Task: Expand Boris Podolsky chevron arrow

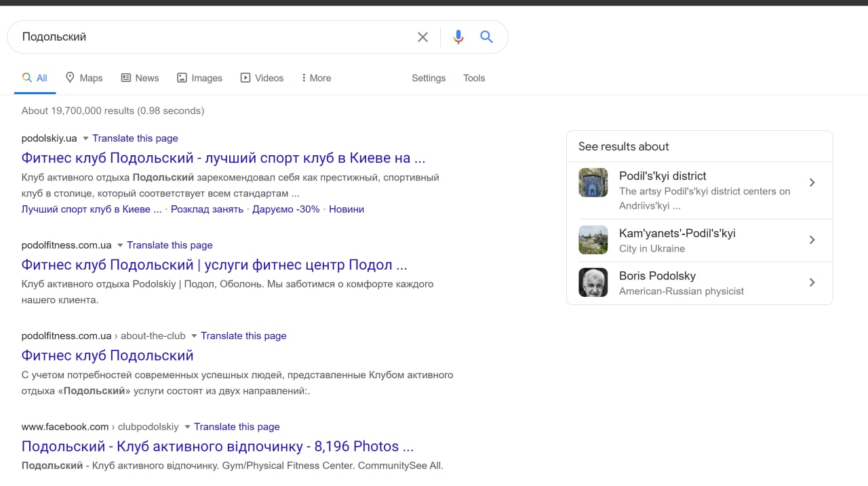Action: 812,283
